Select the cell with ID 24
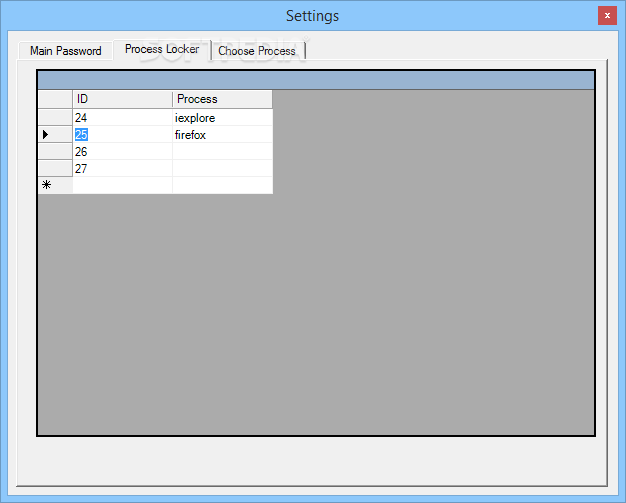This screenshot has width=626, height=503. click(x=123, y=118)
